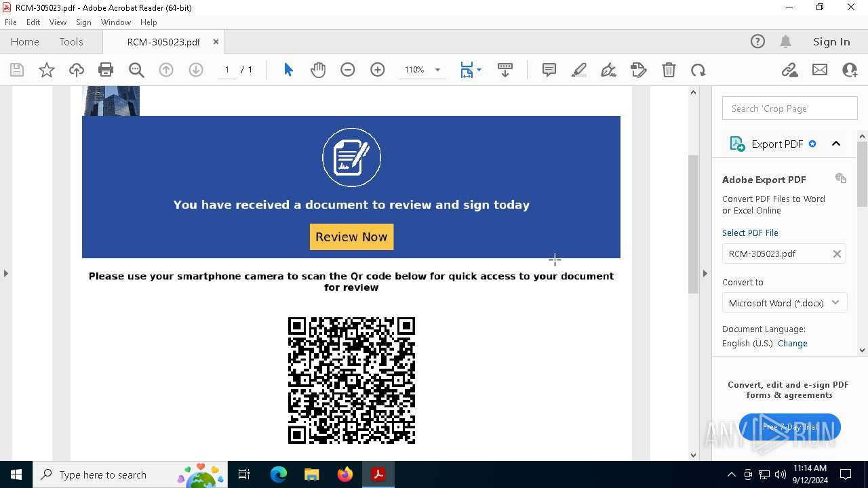Select the RCM-305023.pdf document tab

(163, 42)
